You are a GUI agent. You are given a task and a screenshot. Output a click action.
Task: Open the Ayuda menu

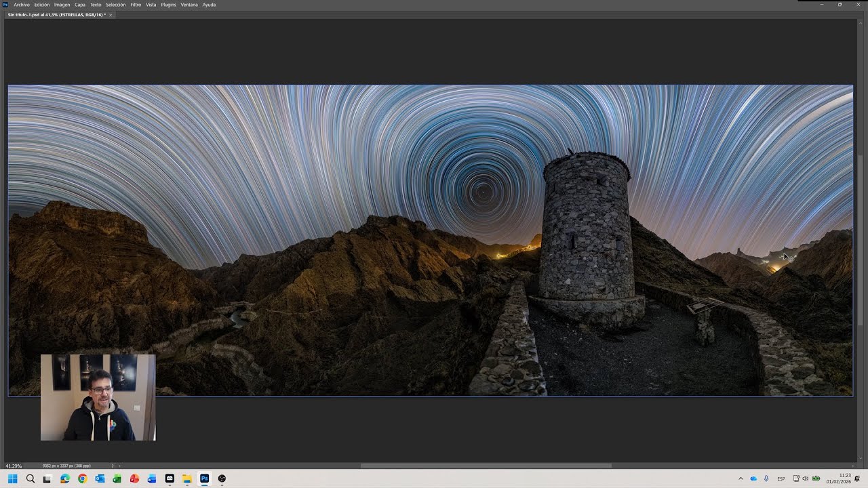209,5
